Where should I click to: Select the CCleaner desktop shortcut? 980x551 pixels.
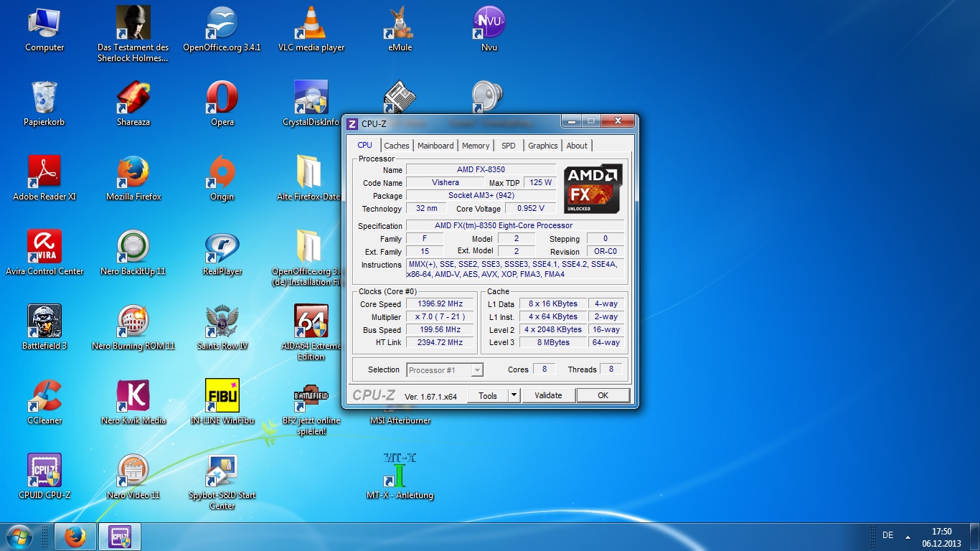(x=44, y=403)
